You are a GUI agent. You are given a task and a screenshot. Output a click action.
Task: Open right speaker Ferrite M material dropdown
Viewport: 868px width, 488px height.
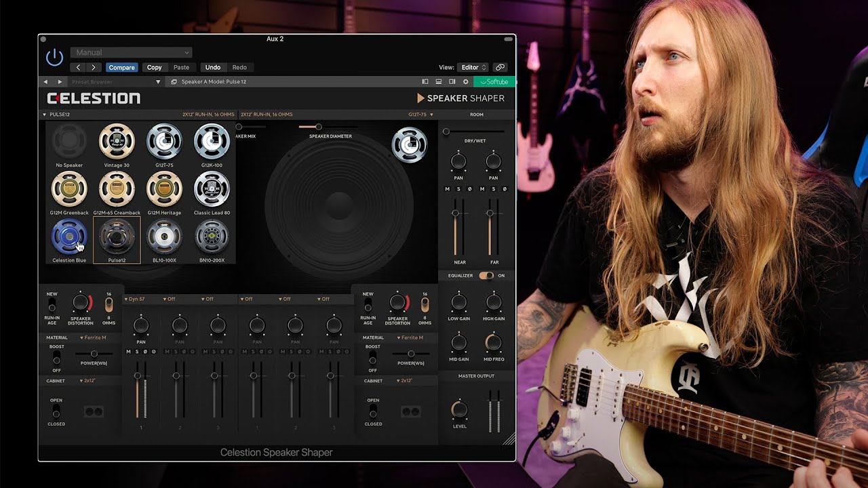409,338
